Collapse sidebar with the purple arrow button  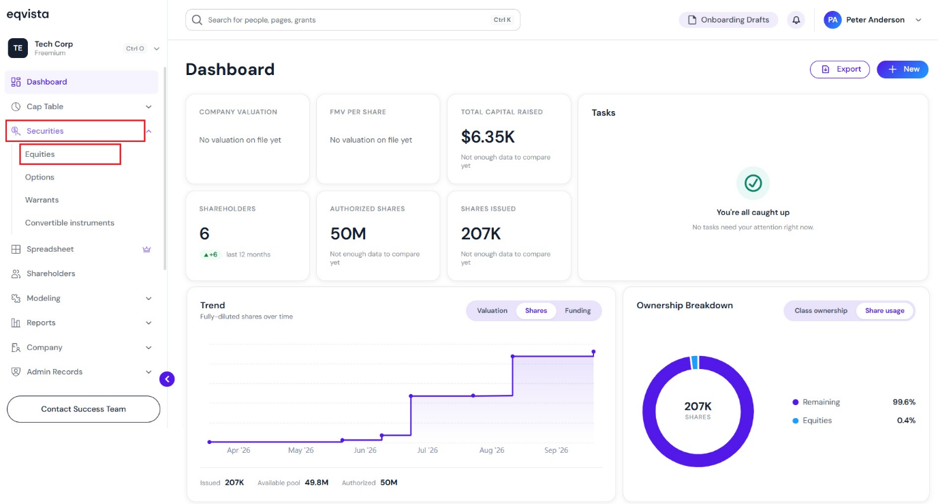(167, 379)
